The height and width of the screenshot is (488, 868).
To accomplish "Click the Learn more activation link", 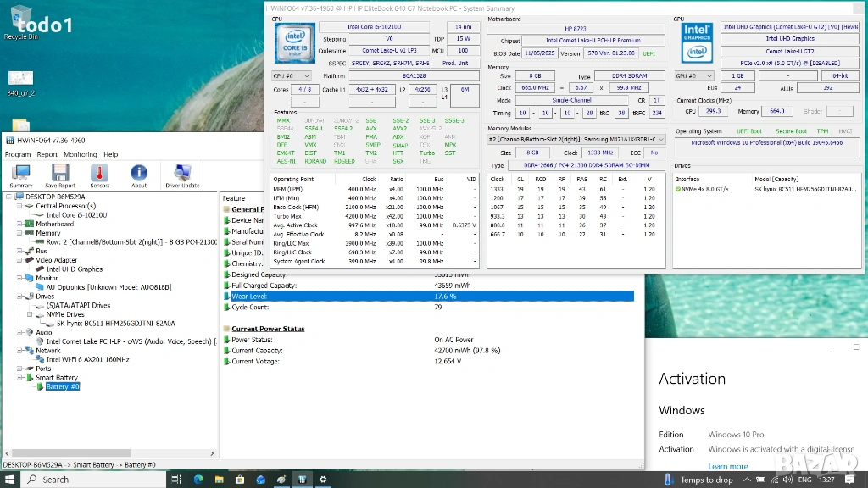I will (727, 466).
